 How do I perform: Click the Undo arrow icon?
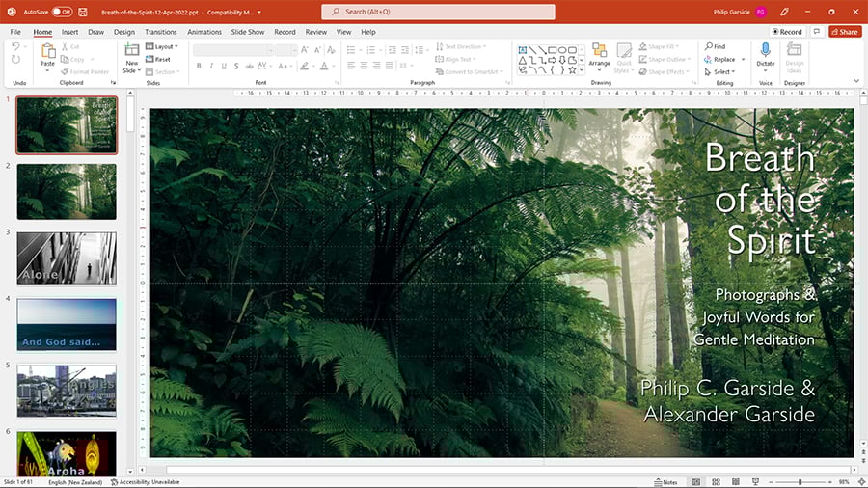(x=15, y=47)
